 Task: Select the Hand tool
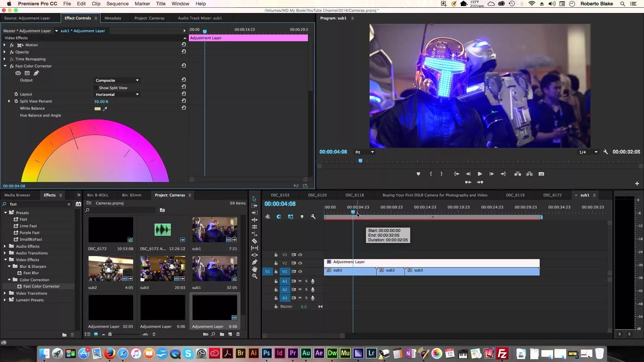pos(255,269)
